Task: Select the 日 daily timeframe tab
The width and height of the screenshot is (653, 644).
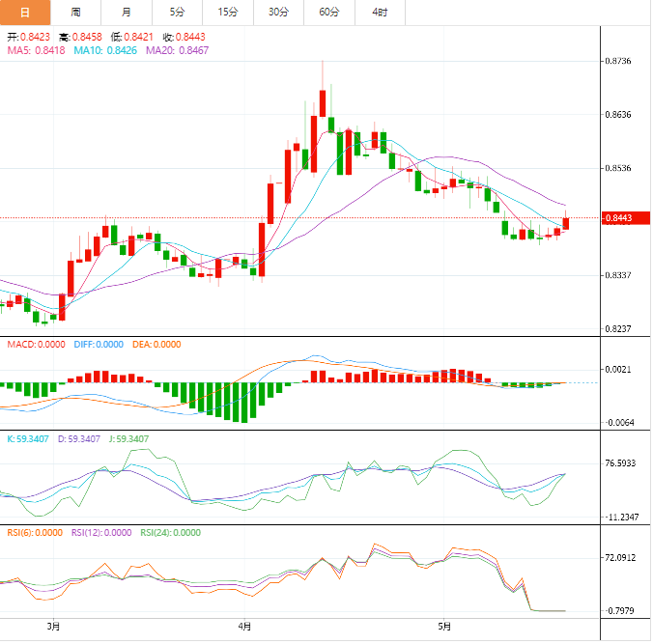Action: click(x=25, y=13)
